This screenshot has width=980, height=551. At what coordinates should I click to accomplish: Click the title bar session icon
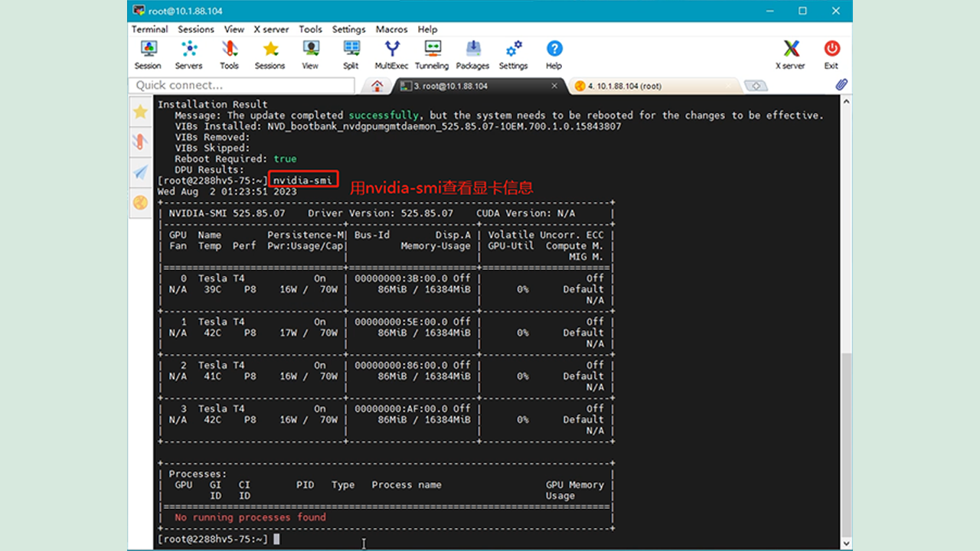click(139, 11)
